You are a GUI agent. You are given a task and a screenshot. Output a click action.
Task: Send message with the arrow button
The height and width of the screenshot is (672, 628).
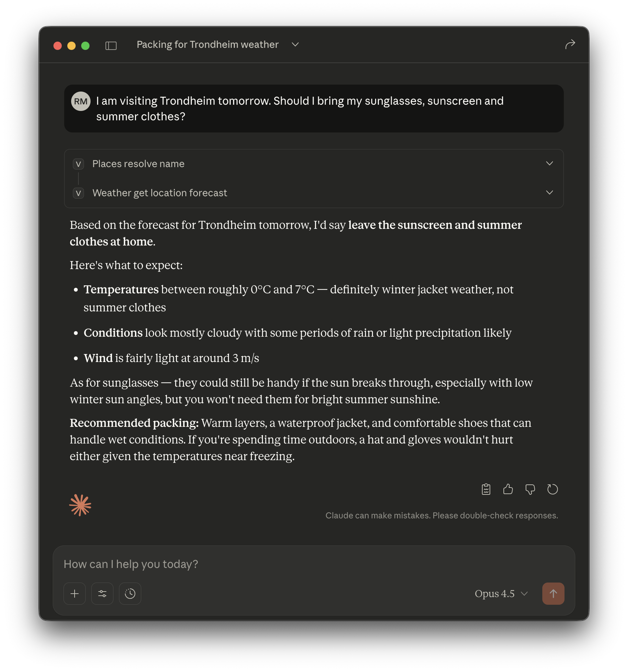pyautogui.click(x=553, y=594)
